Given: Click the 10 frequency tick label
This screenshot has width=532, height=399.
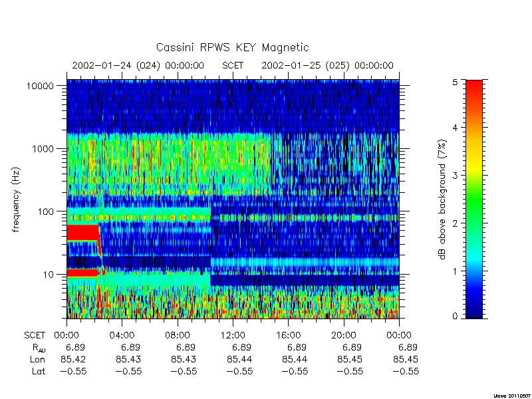Looking at the screenshot, I should click(49, 275).
